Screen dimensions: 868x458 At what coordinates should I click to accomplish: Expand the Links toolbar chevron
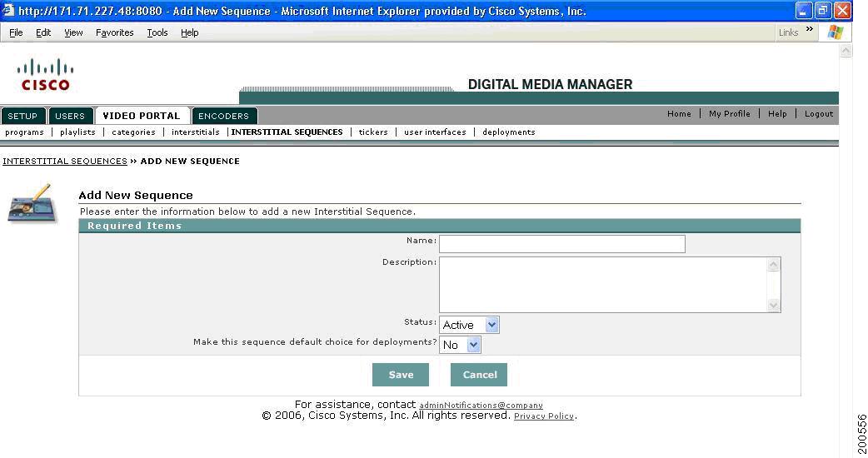(810, 29)
